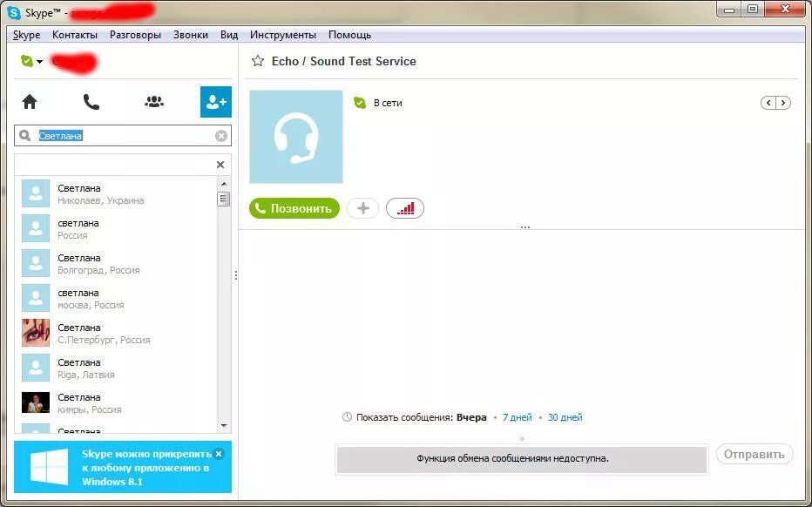The width and height of the screenshot is (812, 507).
Task: Click the Светлана search input field
Action: pos(123,136)
